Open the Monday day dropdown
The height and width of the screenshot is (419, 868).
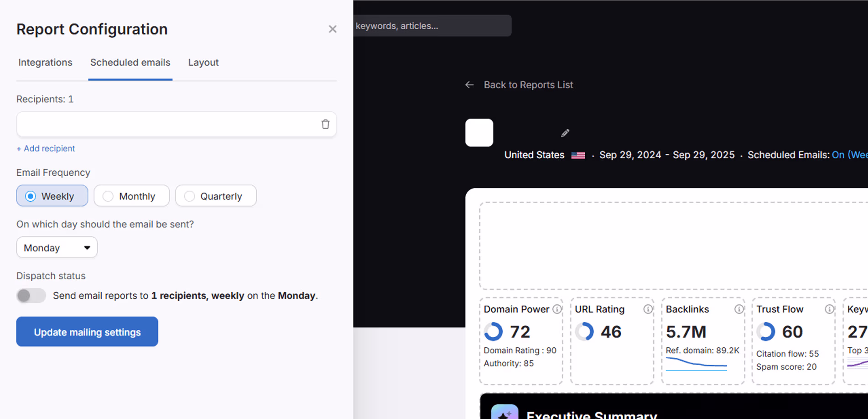pos(57,247)
